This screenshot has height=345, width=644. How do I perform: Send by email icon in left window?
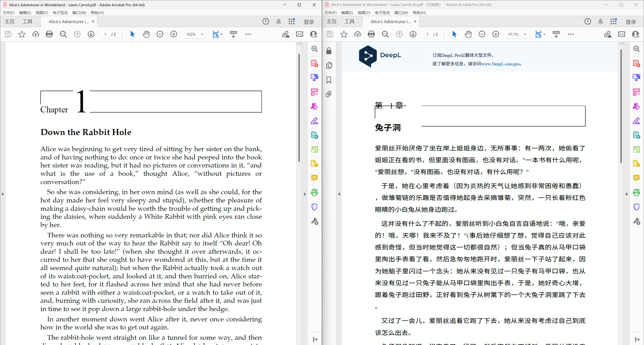(x=300, y=34)
